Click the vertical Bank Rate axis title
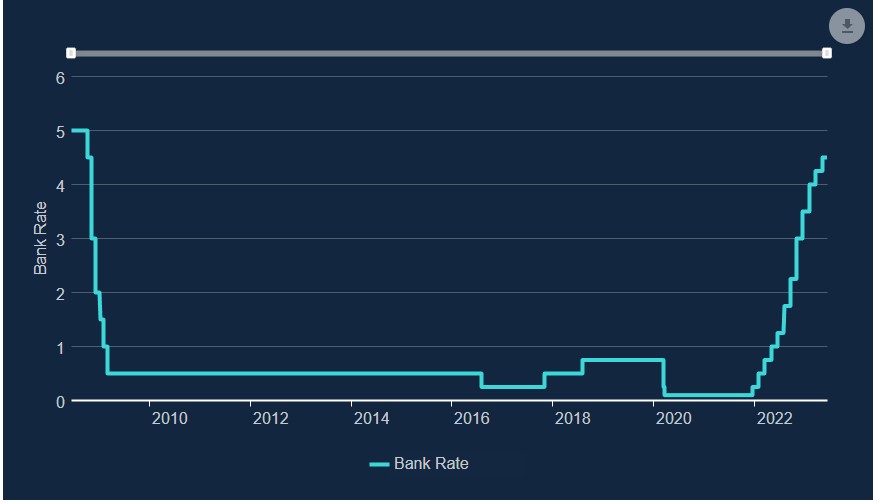 pyautogui.click(x=41, y=238)
